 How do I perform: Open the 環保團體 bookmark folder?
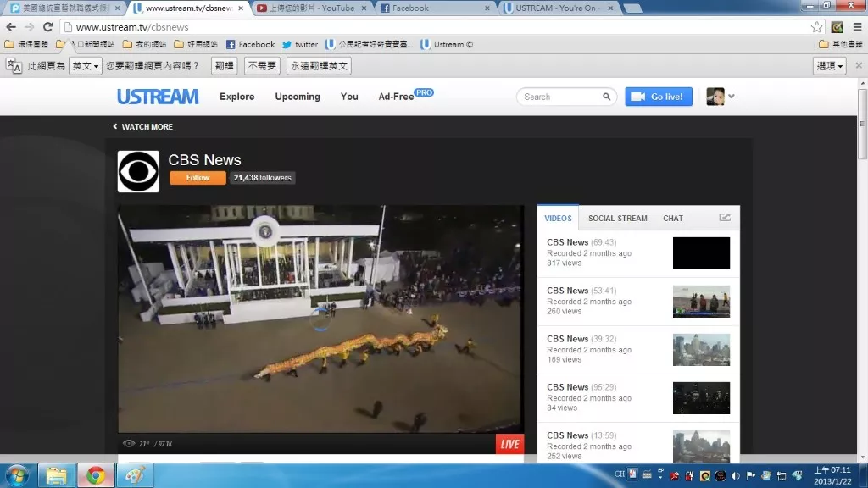coord(26,44)
